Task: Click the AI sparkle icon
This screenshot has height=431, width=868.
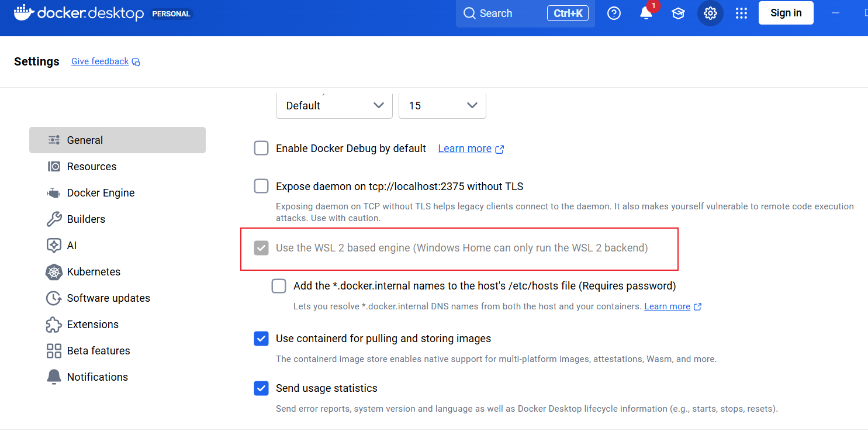Action: tap(54, 246)
